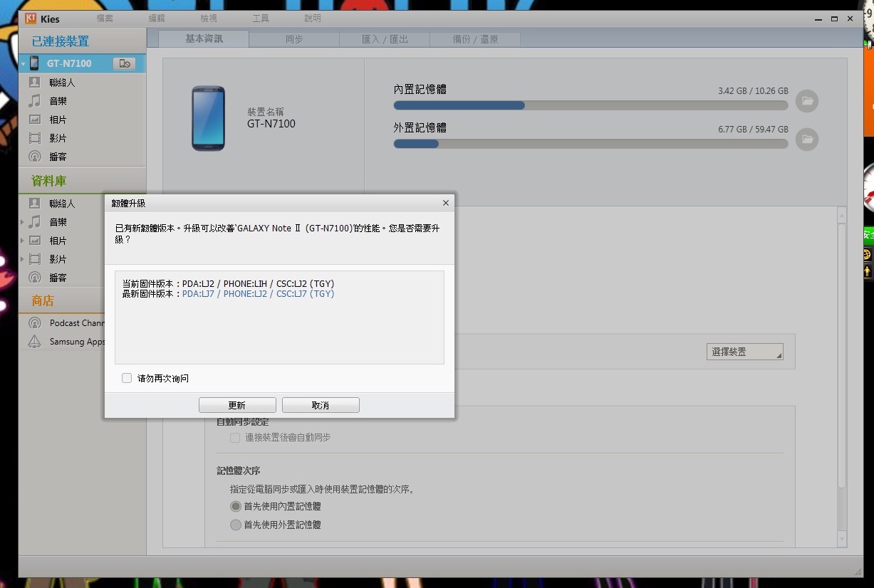The image size is (874, 588).
Task: Open Samsung Apps in the store section
Action: pos(76,342)
